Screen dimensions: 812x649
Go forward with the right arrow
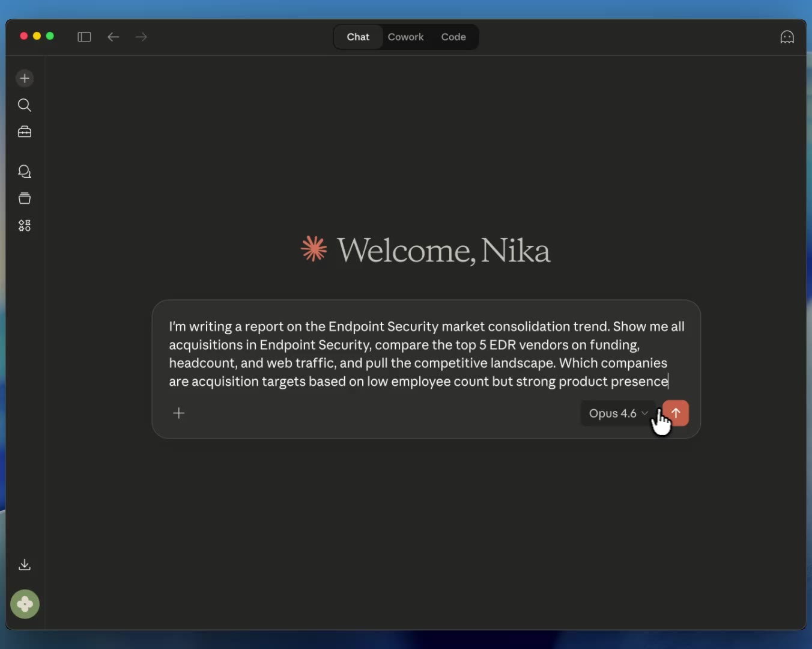(x=141, y=37)
